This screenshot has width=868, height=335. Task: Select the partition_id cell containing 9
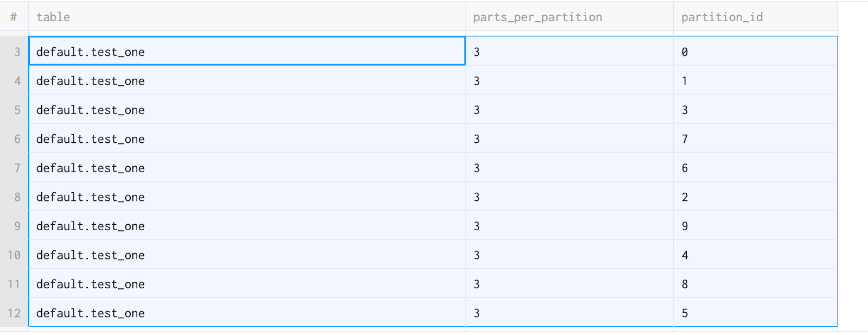[755, 226]
